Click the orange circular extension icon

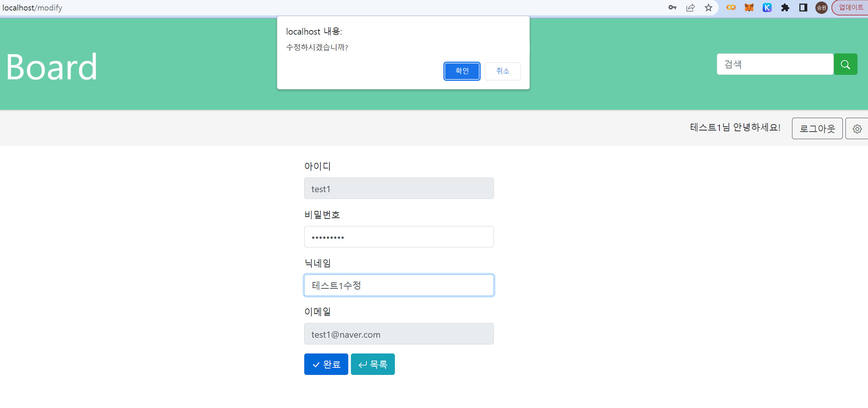pos(731,8)
